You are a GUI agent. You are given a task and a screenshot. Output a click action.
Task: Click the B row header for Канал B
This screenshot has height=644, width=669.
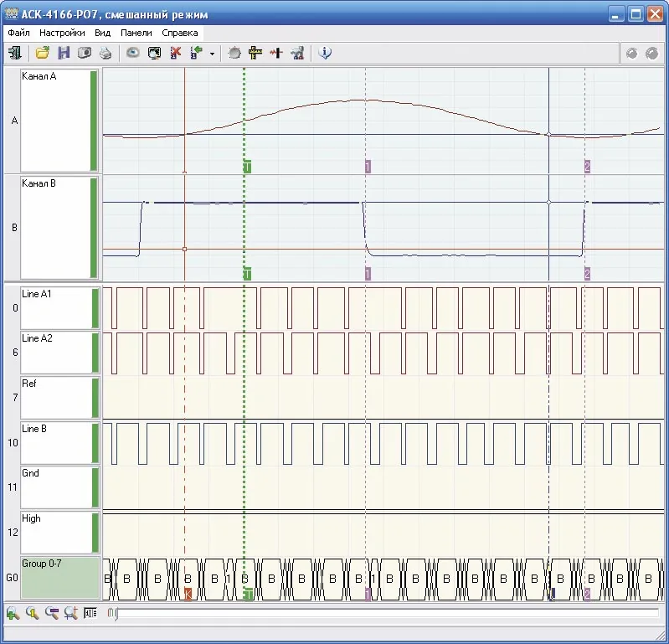(14, 228)
